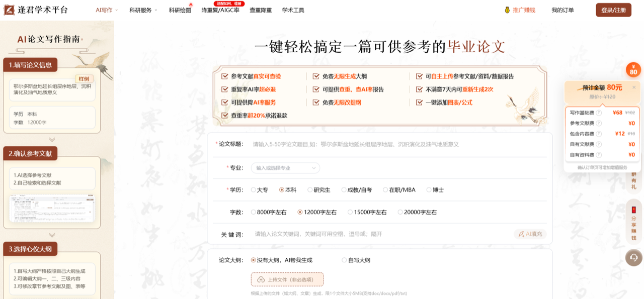The width and height of the screenshot is (644, 299).
Task: Click the 上传文件（非必选项）button
Action: pyautogui.click(x=287, y=279)
